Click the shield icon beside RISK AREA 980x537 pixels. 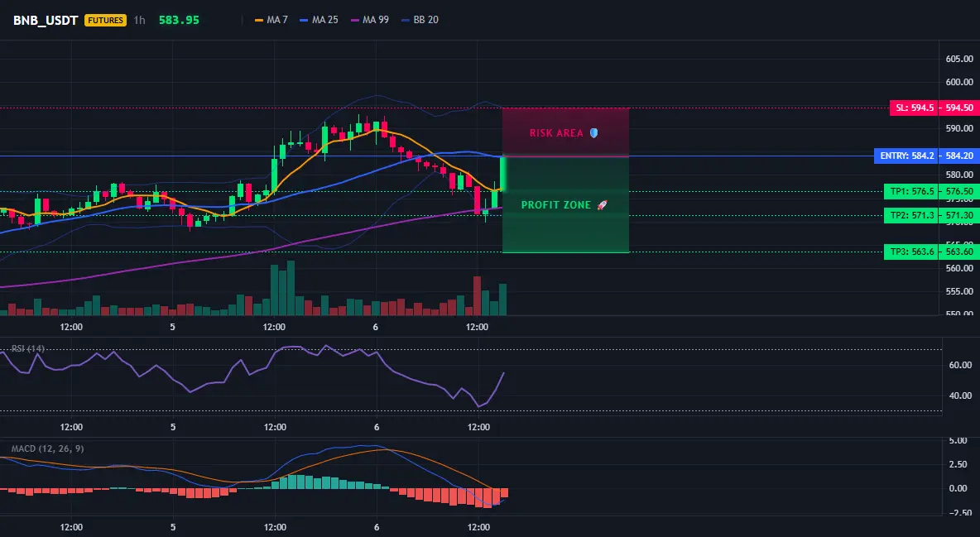point(593,132)
